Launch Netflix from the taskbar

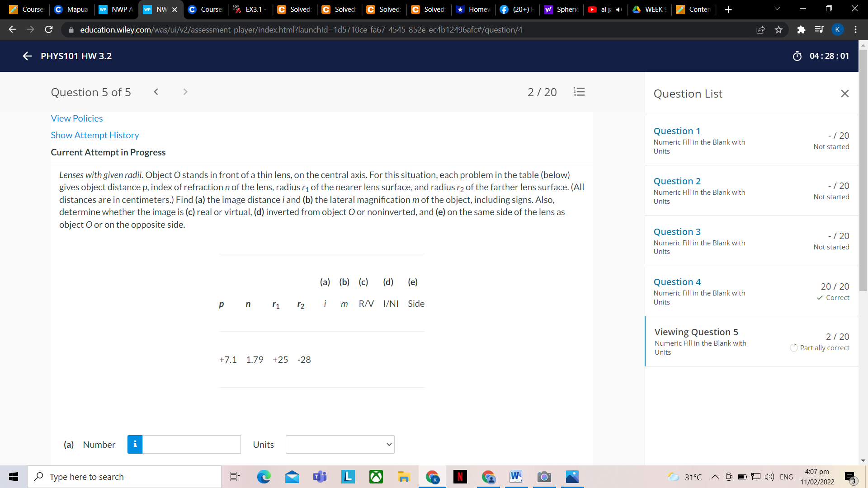460,477
